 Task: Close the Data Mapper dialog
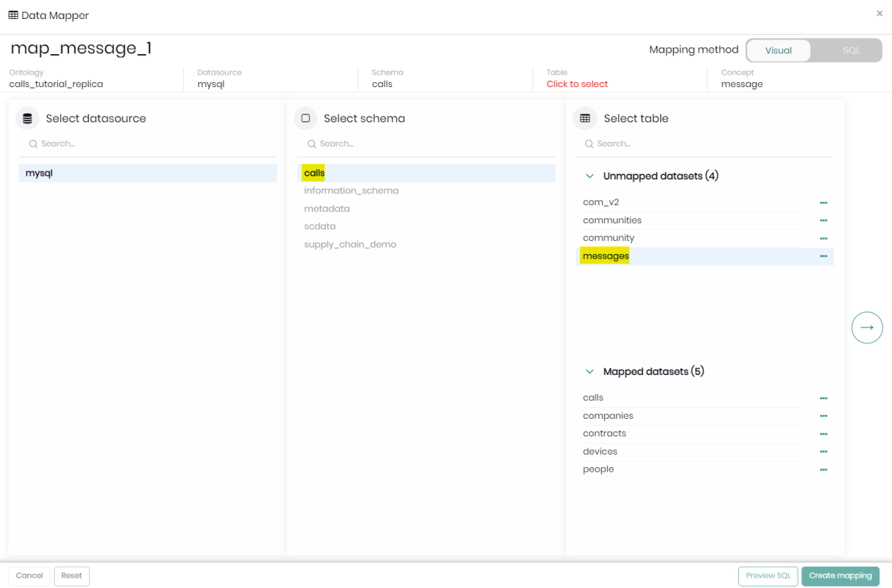879,13
